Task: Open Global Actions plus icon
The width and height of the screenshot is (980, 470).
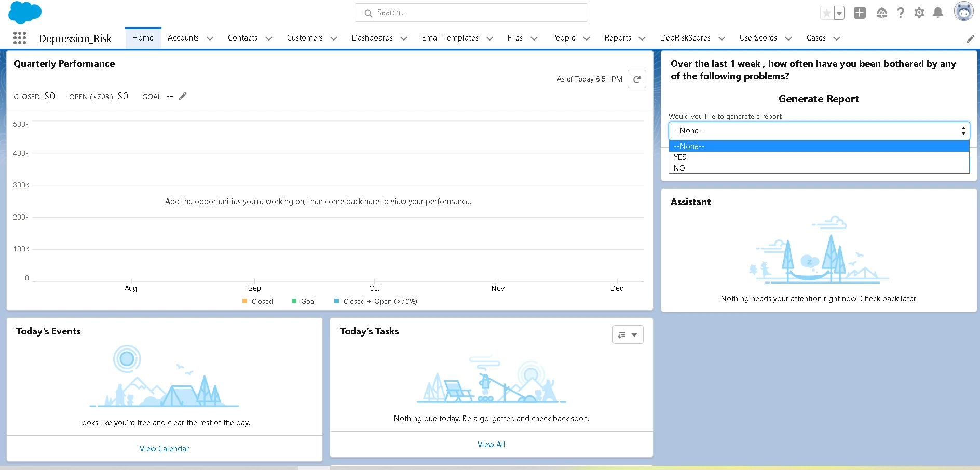Action: pyautogui.click(x=860, y=12)
